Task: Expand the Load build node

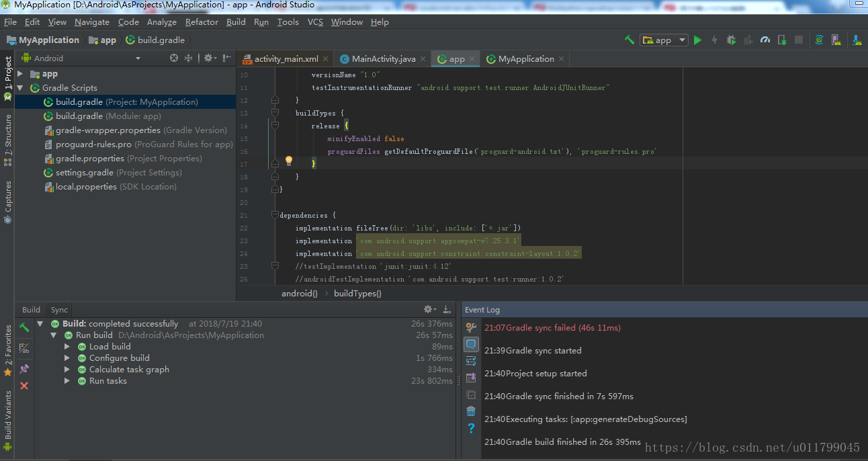Action: (67, 347)
